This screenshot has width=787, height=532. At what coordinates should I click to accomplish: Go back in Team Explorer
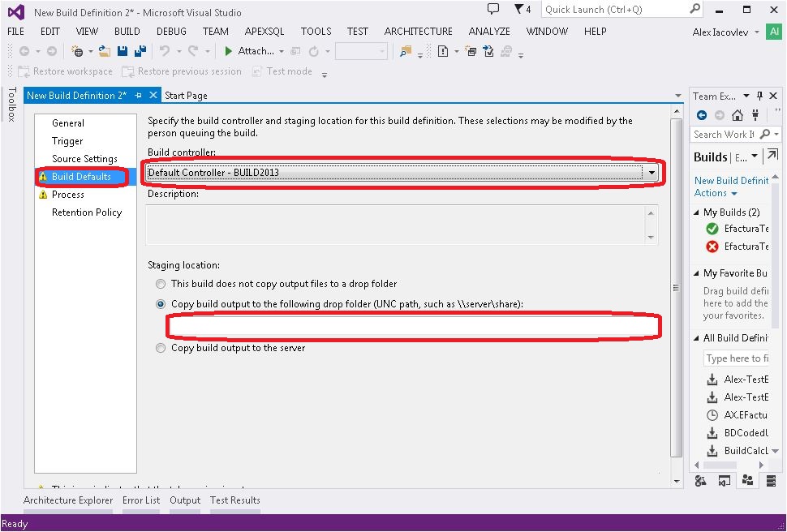click(702, 115)
